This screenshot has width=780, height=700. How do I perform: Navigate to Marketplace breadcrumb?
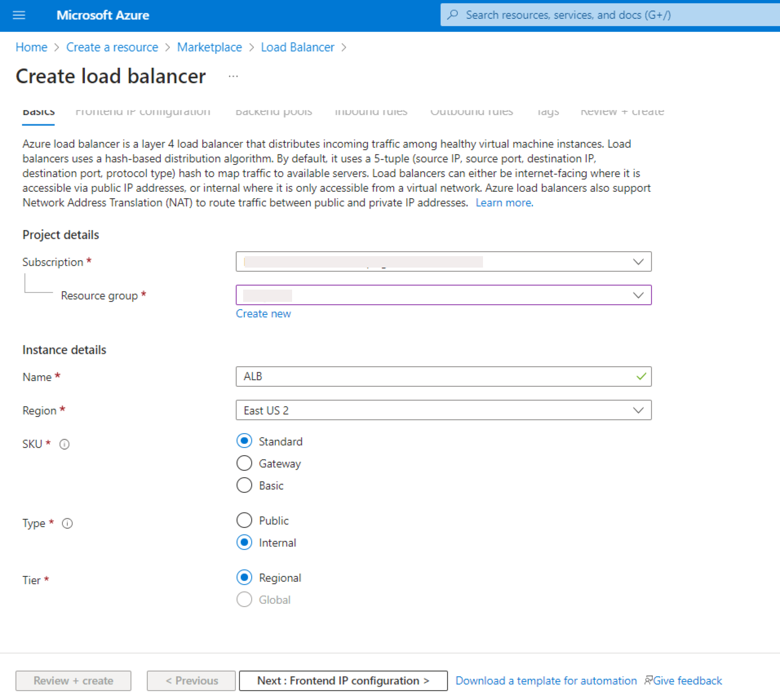(209, 47)
